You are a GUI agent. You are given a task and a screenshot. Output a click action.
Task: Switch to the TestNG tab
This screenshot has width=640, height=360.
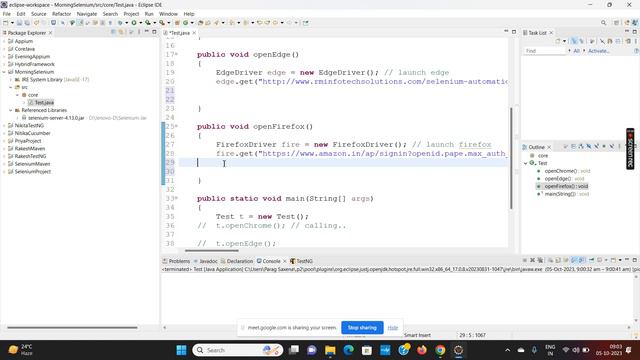[x=301, y=261]
